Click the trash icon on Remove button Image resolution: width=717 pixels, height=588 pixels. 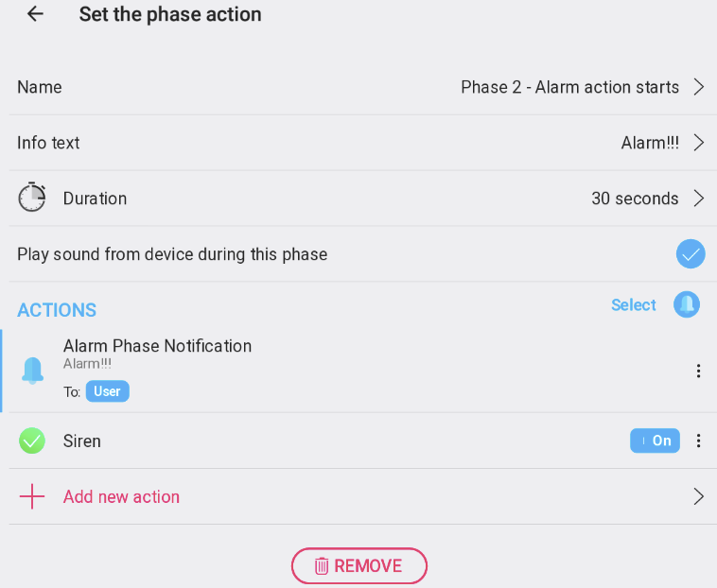coord(322,565)
